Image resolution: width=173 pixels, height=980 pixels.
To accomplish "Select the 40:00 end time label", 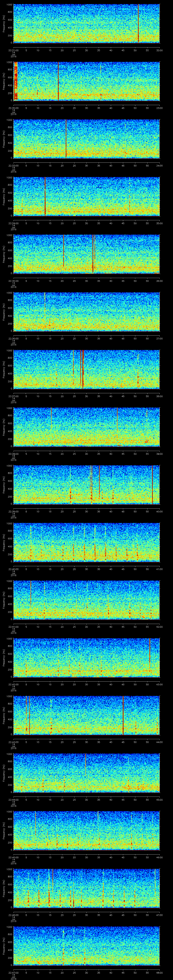I will point(159,511).
